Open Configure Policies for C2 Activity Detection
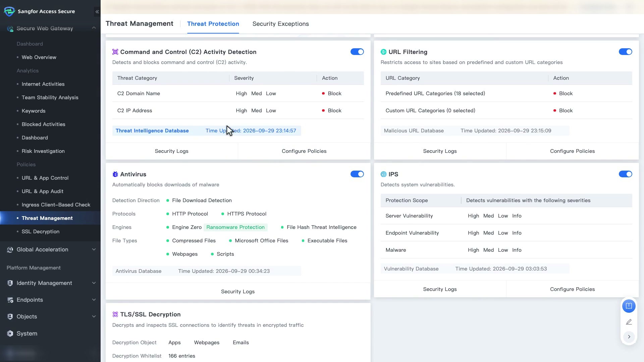 (x=304, y=151)
